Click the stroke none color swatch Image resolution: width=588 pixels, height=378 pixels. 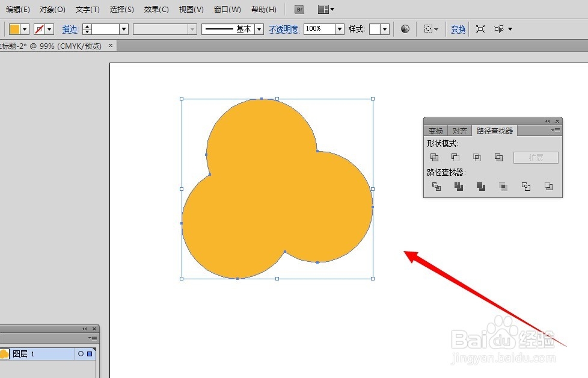click(39, 29)
